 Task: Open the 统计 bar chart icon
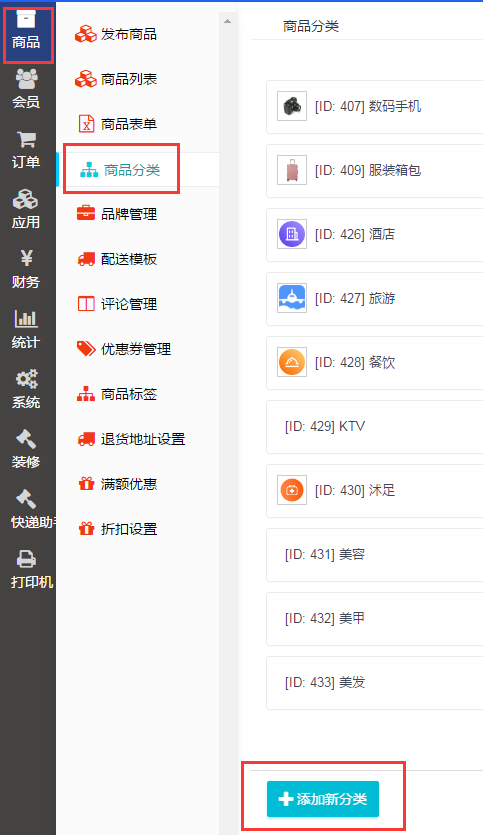(x=26, y=318)
